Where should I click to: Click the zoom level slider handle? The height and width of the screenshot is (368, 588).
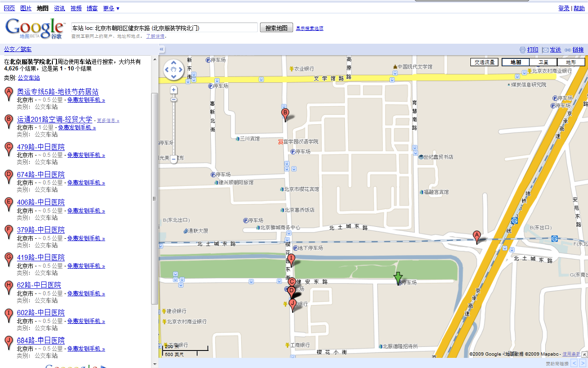174,99
